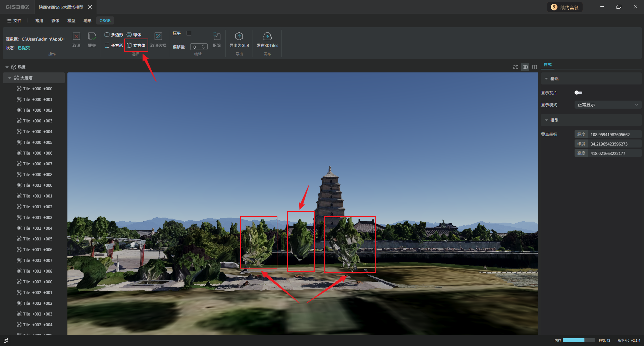Select the 立方体 cube selection tool
Viewport: 644px width, 346px height.
pos(136,46)
